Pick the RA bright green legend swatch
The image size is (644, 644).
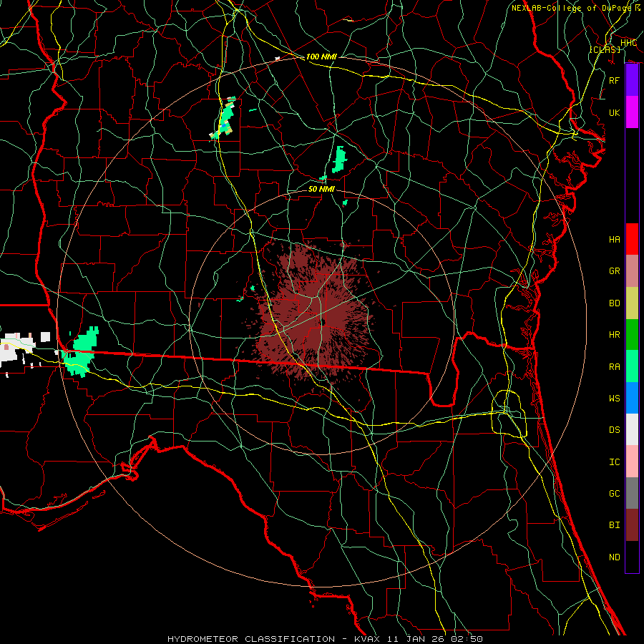click(x=632, y=366)
